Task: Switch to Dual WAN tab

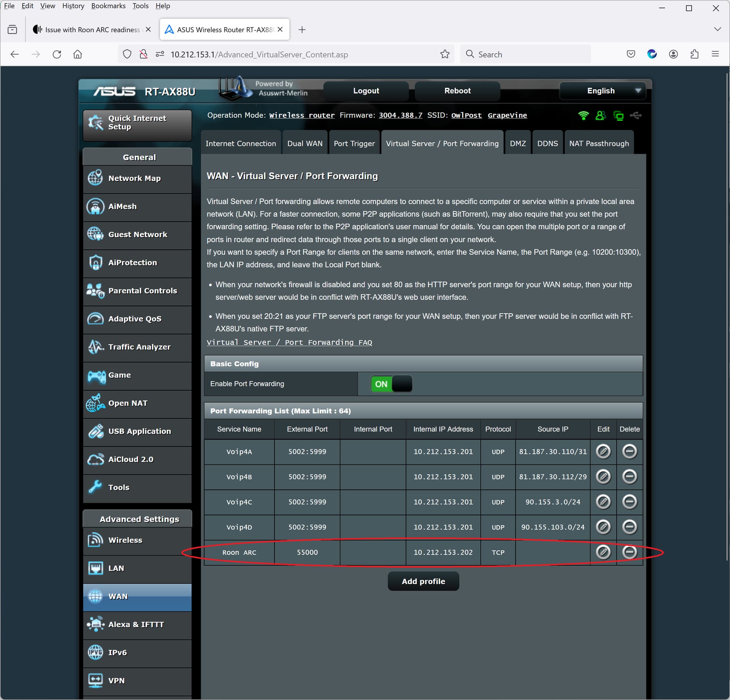Action: pyautogui.click(x=305, y=143)
